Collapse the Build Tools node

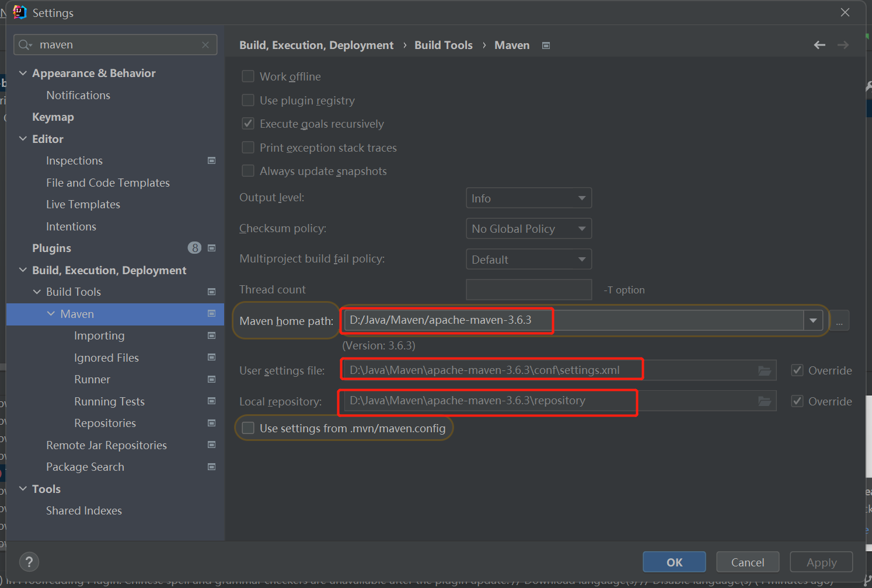point(37,292)
